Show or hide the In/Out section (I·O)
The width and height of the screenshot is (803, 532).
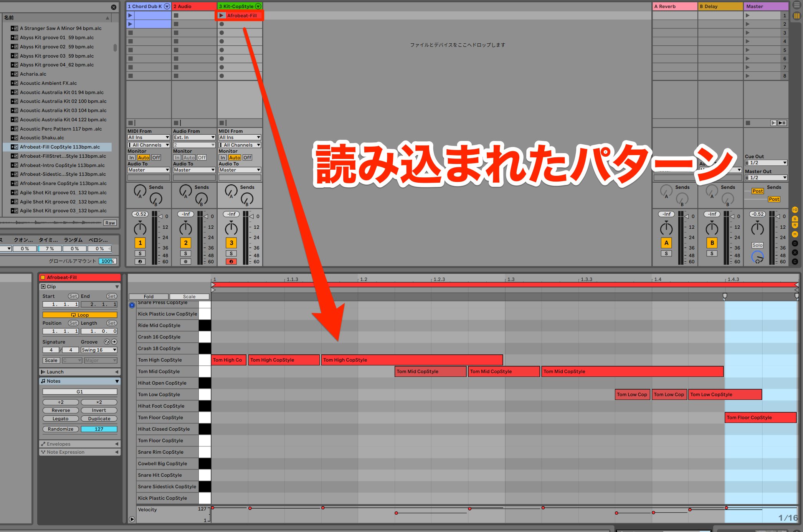click(x=795, y=210)
